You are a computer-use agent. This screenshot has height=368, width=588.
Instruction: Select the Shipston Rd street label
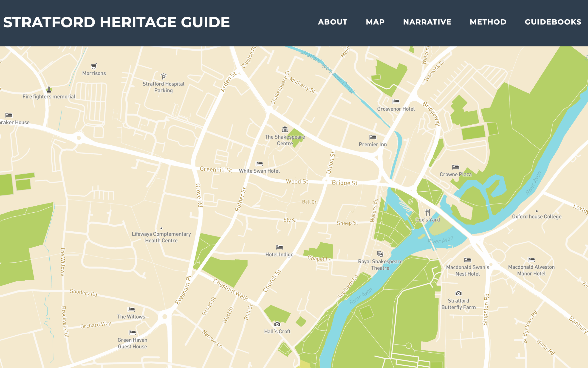486,309
